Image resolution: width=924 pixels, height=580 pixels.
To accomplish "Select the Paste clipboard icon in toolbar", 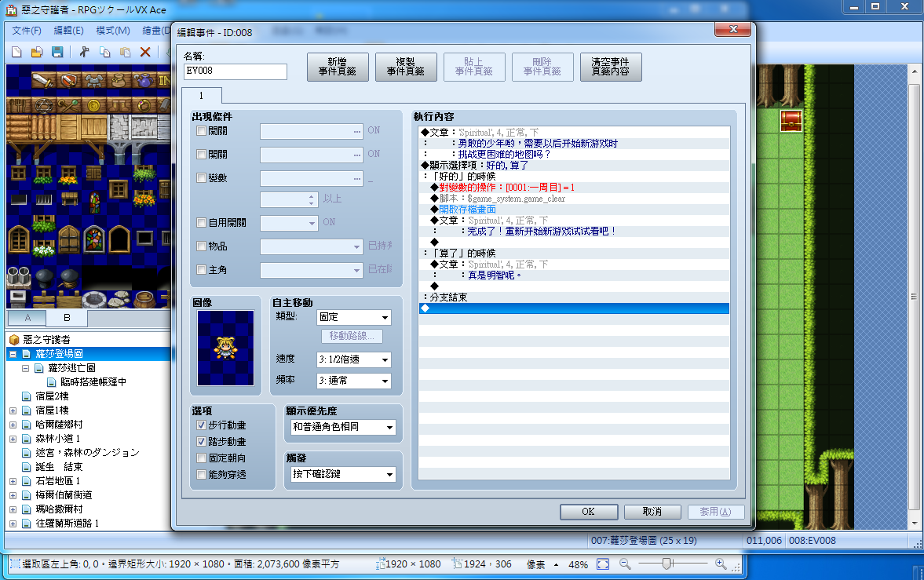I will tap(125, 52).
